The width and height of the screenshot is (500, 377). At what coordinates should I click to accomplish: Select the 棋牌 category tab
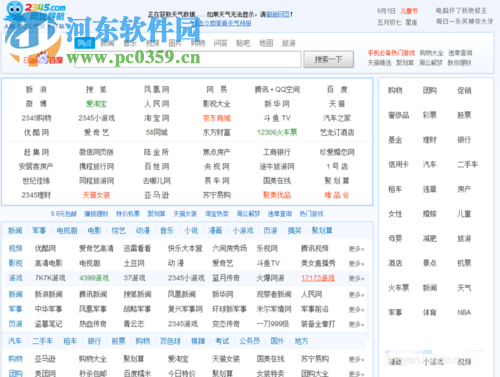click(x=198, y=341)
